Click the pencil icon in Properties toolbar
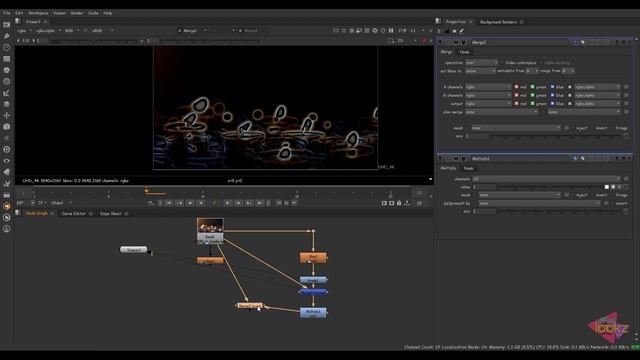Image resolution: width=640 pixels, height=360 pixels. [x=462, y=31]
